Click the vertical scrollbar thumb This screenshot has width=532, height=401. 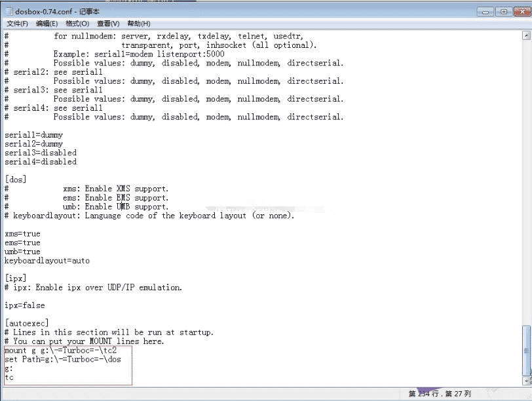(x=526, y=350)
